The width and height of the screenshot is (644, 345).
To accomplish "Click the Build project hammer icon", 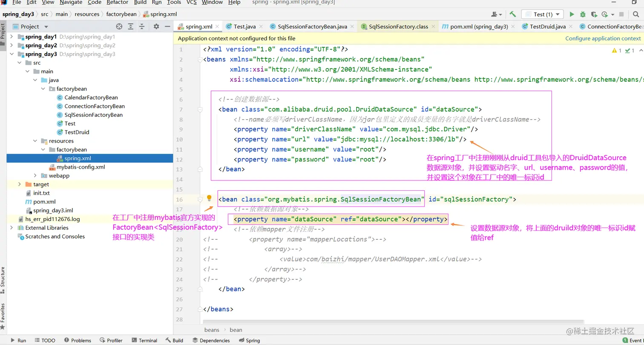I will point(513,14).
